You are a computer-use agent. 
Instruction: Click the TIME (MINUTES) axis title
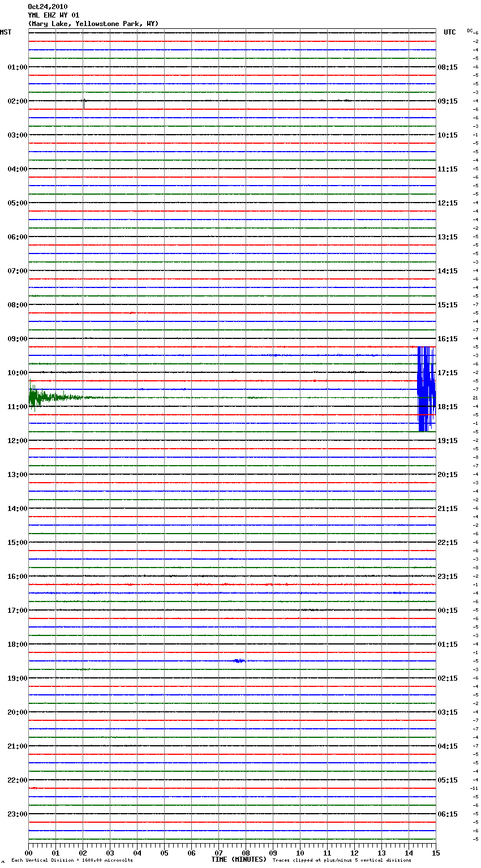point(239,860)
